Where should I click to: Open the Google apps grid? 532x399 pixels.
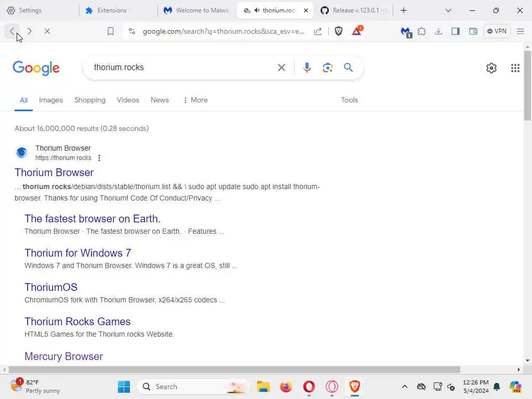click(x=515, y=68)
